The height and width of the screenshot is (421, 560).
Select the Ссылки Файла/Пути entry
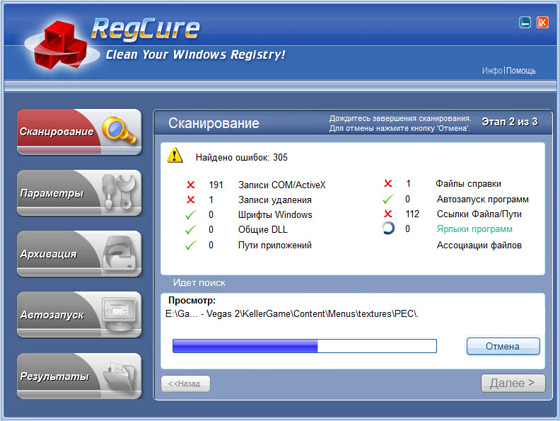tap(479, 214)
